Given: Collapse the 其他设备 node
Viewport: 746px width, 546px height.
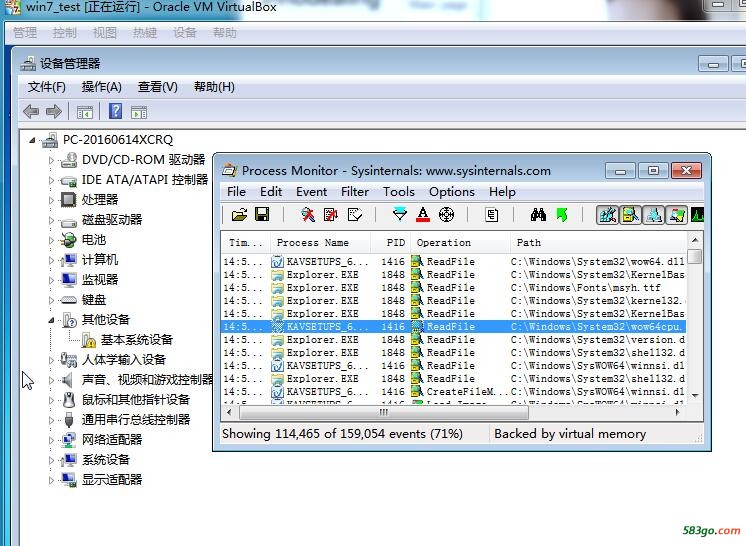Looking at the screenshot, I should [51, 320].
